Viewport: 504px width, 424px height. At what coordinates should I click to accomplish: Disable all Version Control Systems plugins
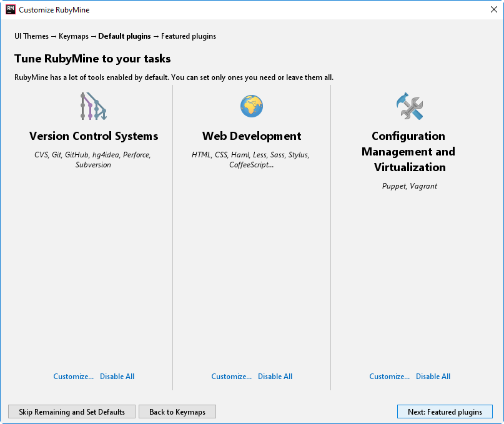[x=117, y=377]
